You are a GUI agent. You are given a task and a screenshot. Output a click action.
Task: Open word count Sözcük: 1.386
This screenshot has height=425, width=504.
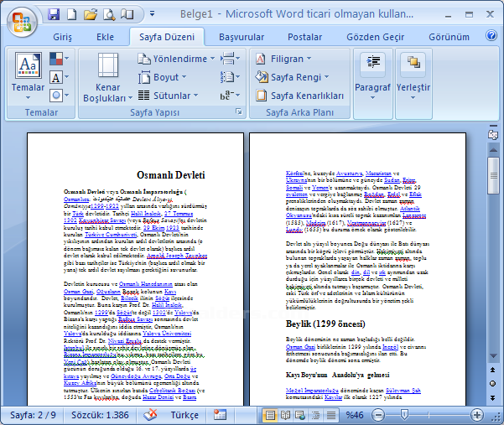coord(100,415)
